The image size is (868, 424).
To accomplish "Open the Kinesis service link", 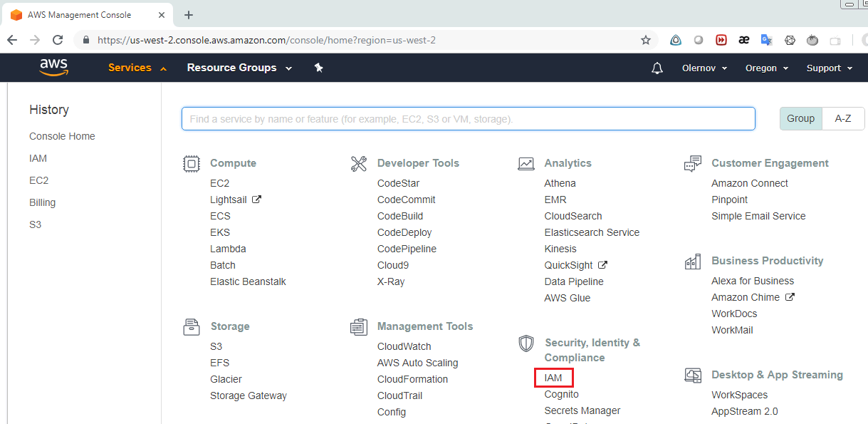I will [x=560, y=249].
